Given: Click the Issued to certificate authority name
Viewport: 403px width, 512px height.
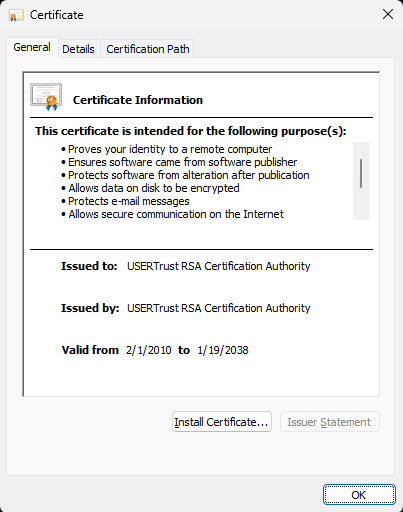Looking at the screenshot, I should [219, 266].
